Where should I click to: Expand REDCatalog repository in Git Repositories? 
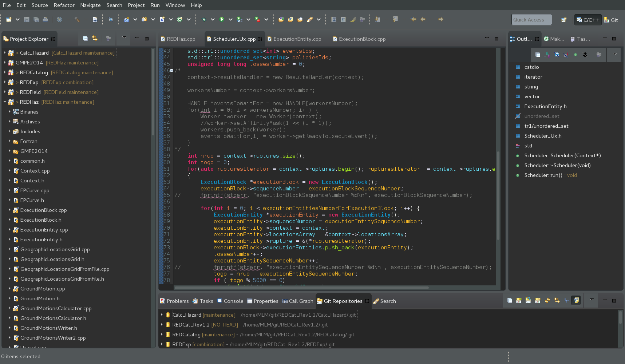(x=162, y=335)
